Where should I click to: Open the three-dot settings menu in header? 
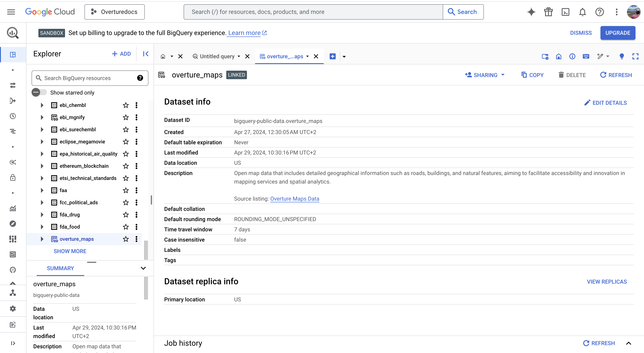616,12
